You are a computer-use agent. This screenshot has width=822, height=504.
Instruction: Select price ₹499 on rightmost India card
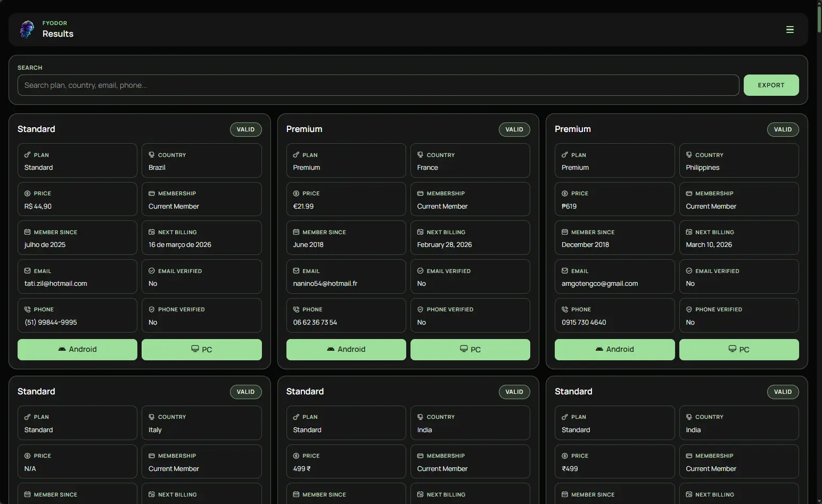pyautogui.click(x=570, y=469)
